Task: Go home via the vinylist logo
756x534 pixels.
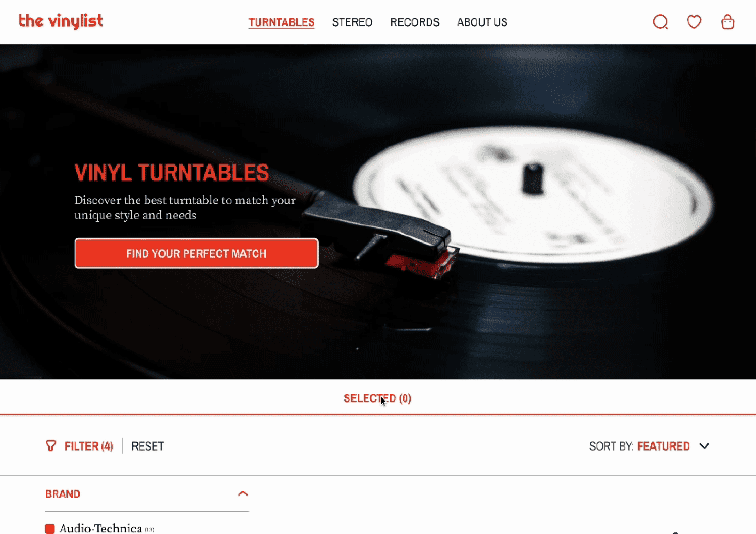Action: (61, 21)
